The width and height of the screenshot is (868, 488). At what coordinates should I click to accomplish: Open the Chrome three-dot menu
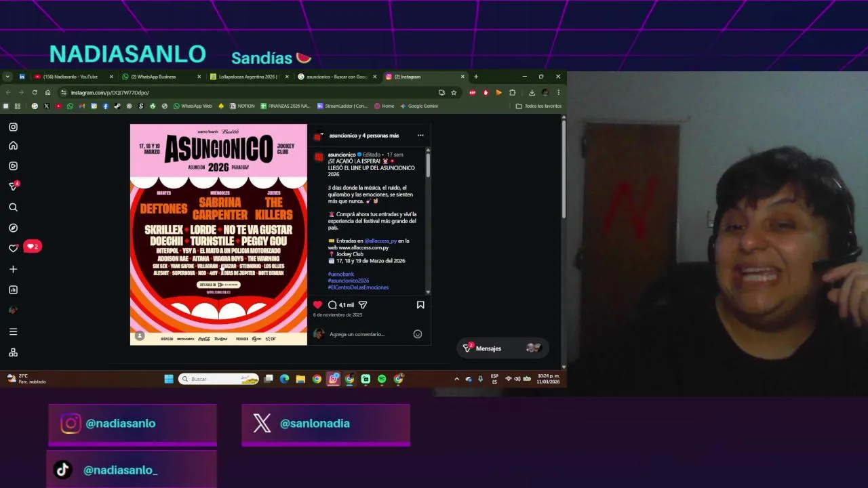(559, 92)
